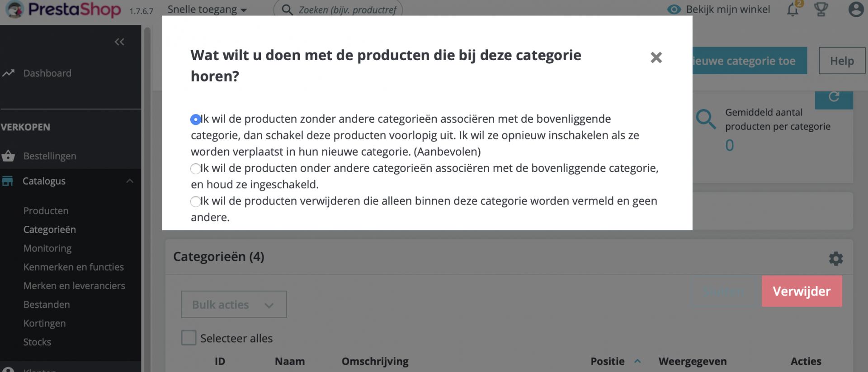The height and width of the screenshot is (372, 868).
Task: Click the PrestaShop logo
Action: pos(63,10)
